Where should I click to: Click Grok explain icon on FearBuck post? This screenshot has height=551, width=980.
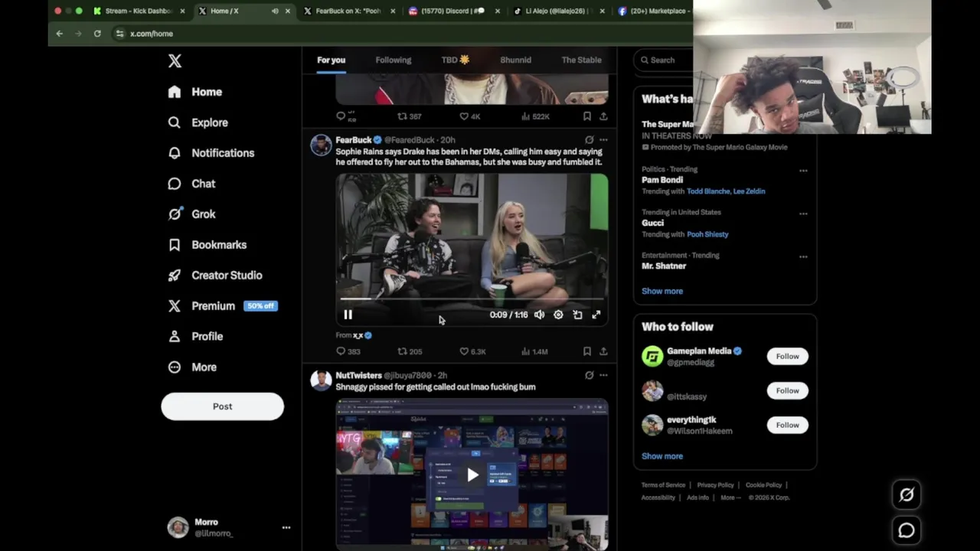(589, 140)
